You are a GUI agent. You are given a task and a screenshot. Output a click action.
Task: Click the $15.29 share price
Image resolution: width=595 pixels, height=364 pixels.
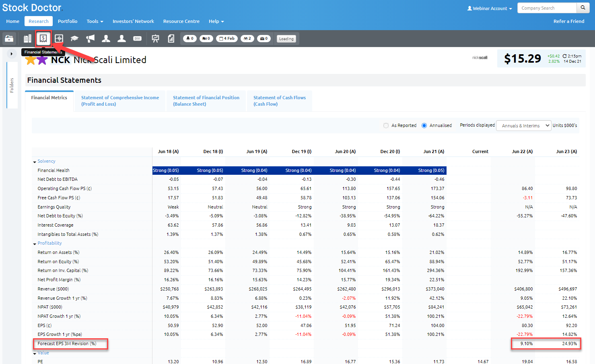[523, 59]
